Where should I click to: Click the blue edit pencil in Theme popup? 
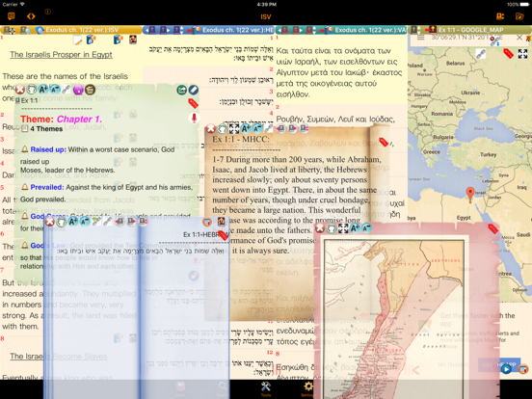193,90
